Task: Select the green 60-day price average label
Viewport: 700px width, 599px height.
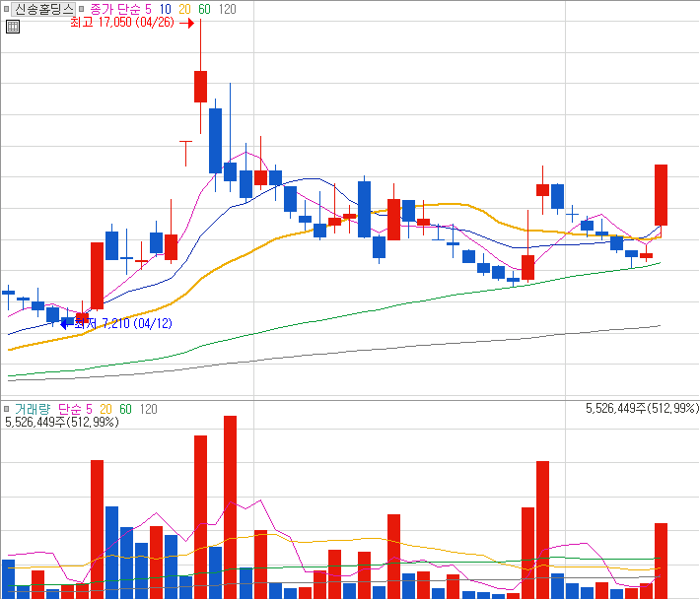Action: tap(204, 9)
